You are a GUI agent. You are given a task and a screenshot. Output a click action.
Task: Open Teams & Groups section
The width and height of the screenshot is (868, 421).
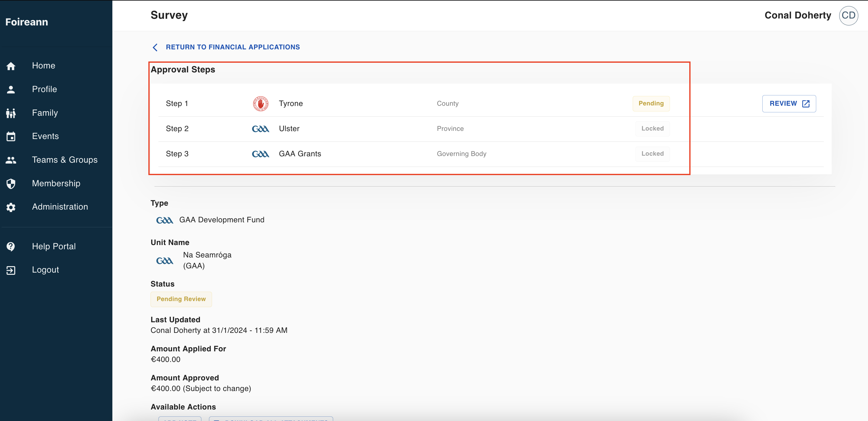65,160
